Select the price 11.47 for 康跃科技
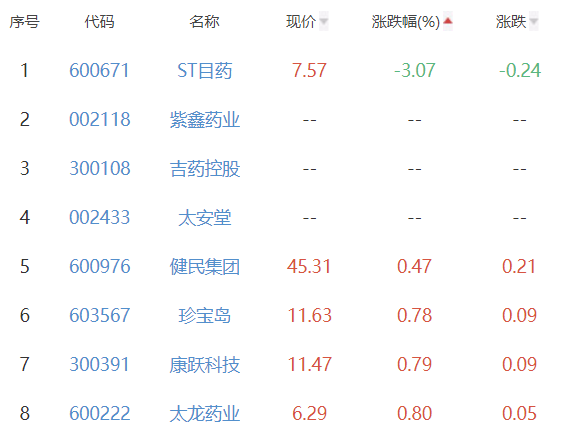The height and width of the screenshot is (442, 565). tap(309, 364)
